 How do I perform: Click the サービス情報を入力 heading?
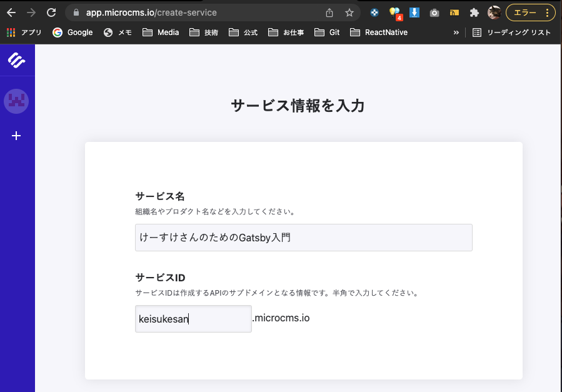tap(298, 106)
